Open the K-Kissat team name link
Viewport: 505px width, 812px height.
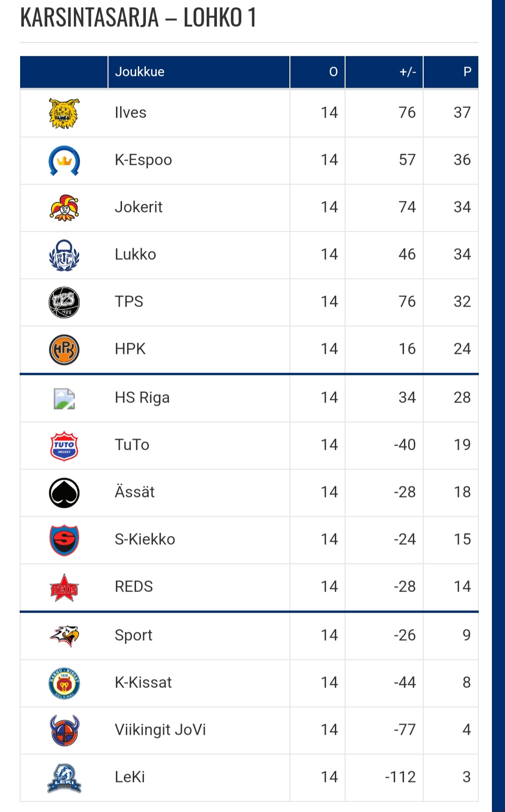[x=143, y=682]
